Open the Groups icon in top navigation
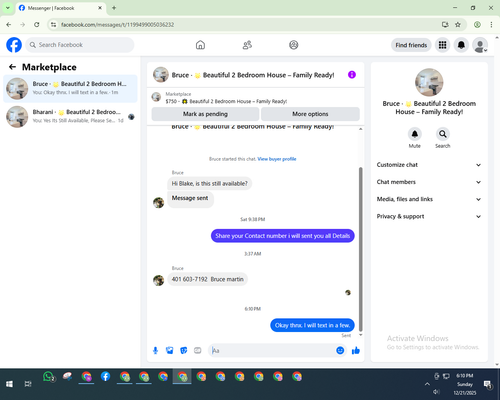 (x=294, y=45)
